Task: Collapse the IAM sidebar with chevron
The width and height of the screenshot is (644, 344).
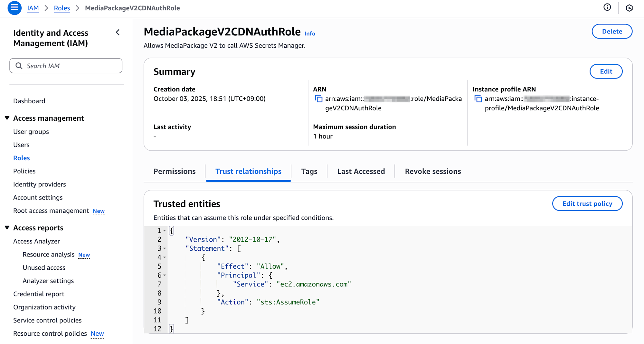Action: point(118,32)
